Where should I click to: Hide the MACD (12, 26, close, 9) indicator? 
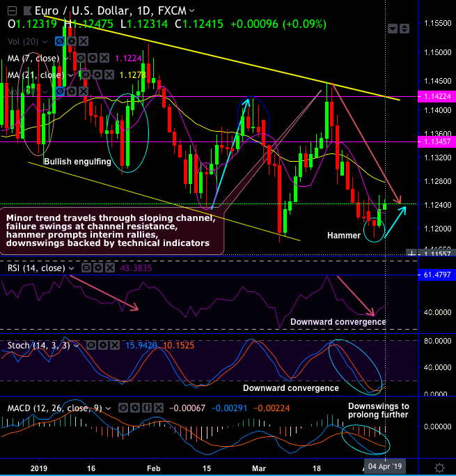[x=123, y=408]
